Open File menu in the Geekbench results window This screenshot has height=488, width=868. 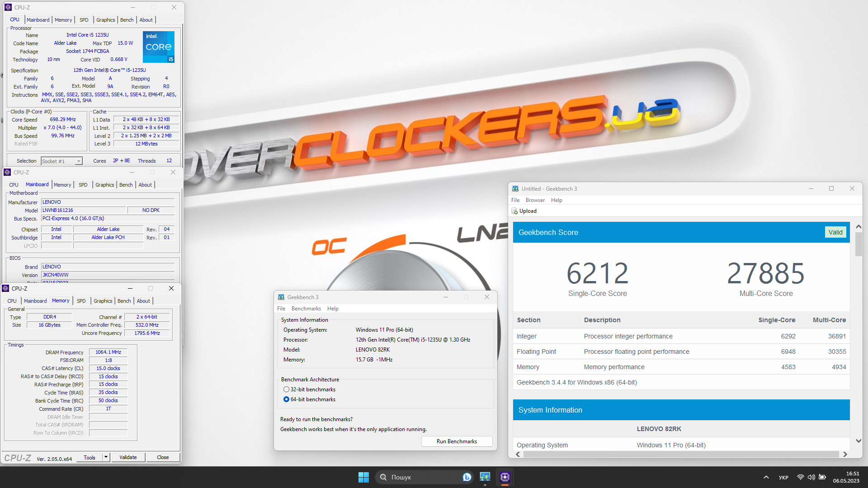(515, 200)
